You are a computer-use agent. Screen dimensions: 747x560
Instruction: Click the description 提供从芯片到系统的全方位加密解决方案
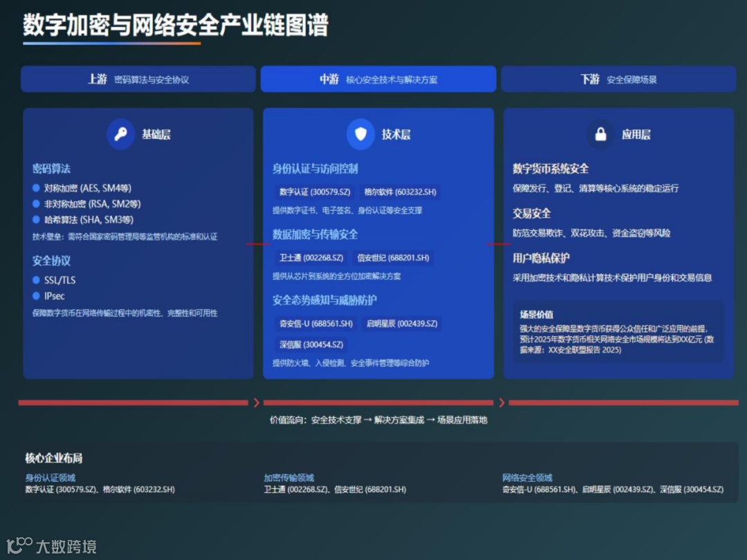pyautogui.click(x=336, y=276)
